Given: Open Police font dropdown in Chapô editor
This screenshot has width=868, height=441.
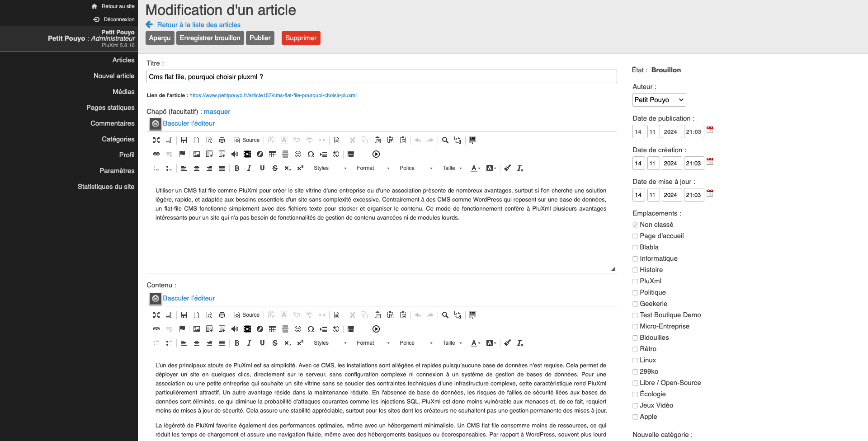Looking at the screenshot, I should [416, 168].
